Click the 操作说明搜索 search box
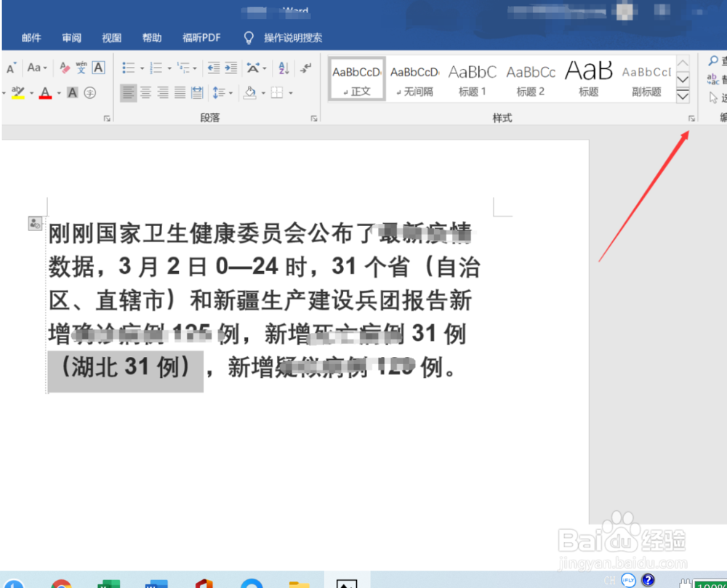Screen dimensions: 727x588 pos(293,38)
